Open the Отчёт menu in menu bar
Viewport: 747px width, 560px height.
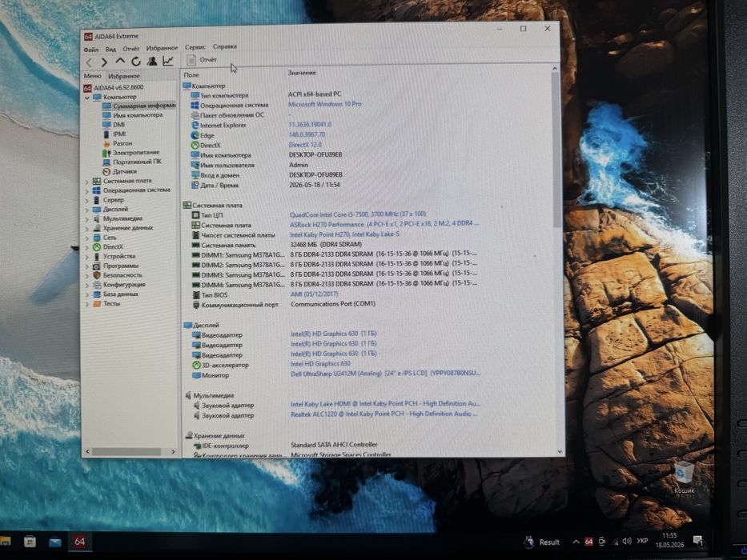(131, 49)
